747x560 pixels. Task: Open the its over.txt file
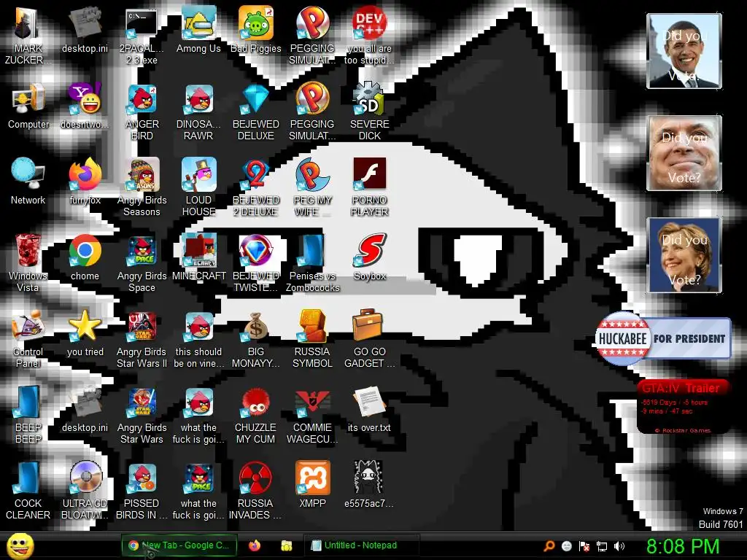[370, 410]
